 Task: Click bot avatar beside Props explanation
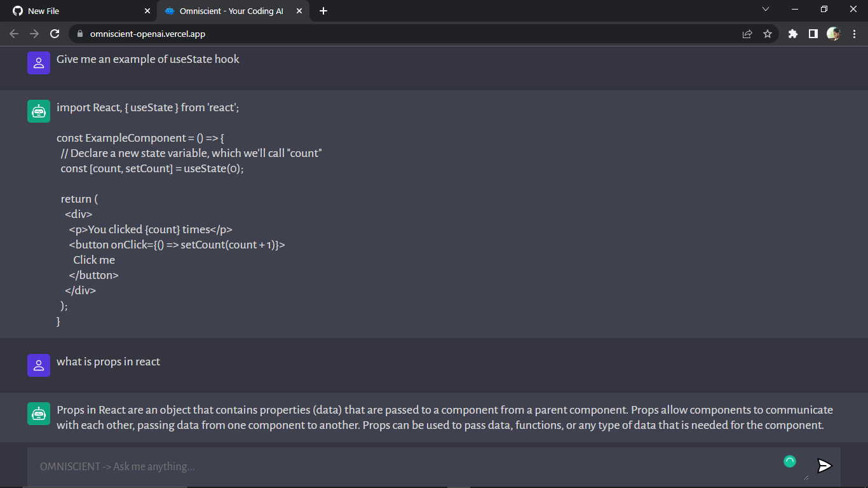[39, 414]
